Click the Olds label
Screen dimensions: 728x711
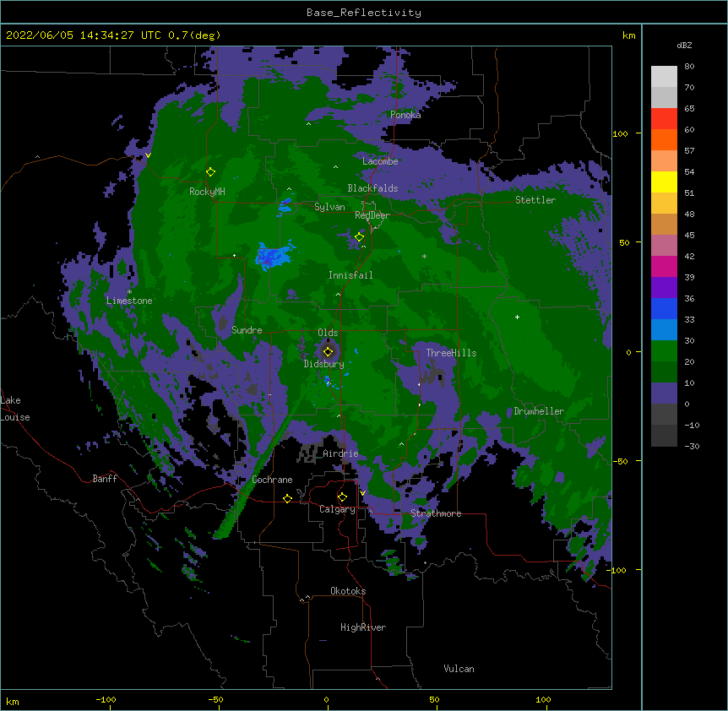point(328,333)
